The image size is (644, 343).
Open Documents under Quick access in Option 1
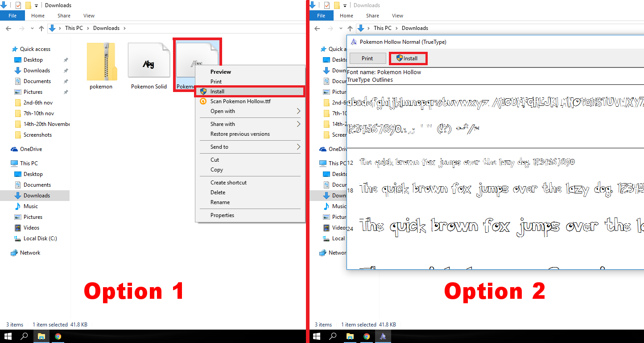37,81
